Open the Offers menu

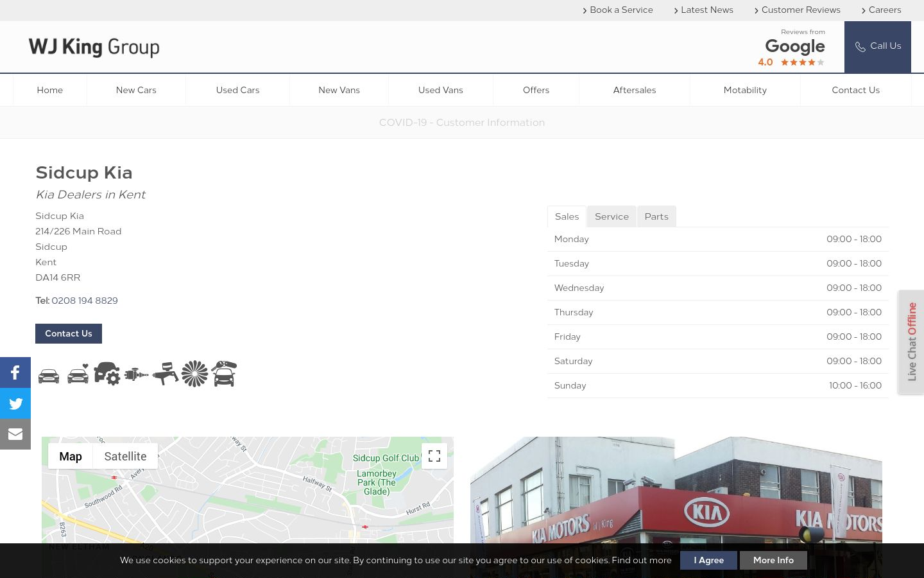coord(536,90)
